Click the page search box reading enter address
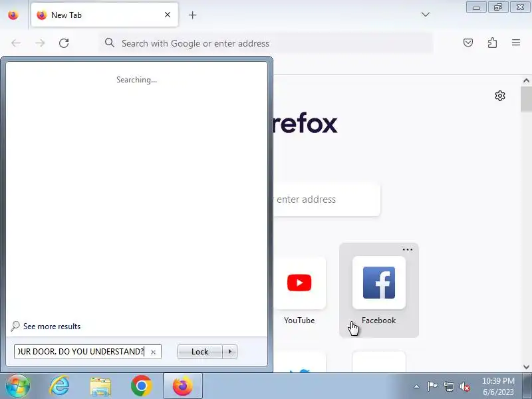Screen dimensions: 532x399 pos(327,199)
